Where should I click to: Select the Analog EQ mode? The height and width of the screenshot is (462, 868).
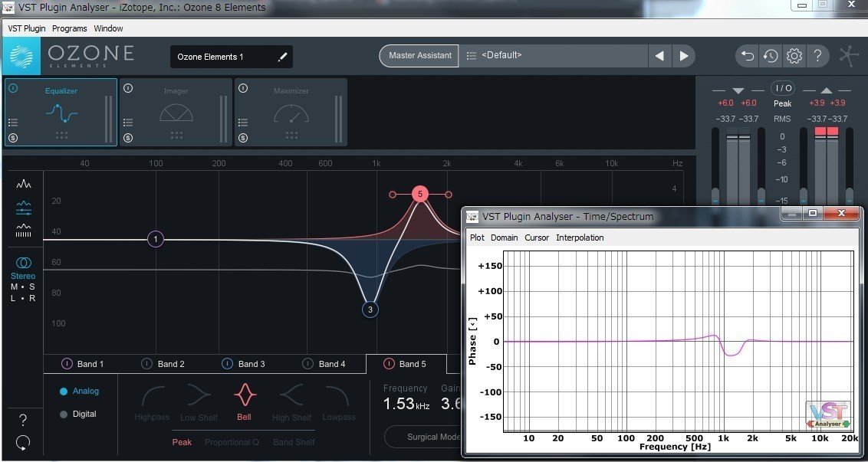click(x=79, y=392)
